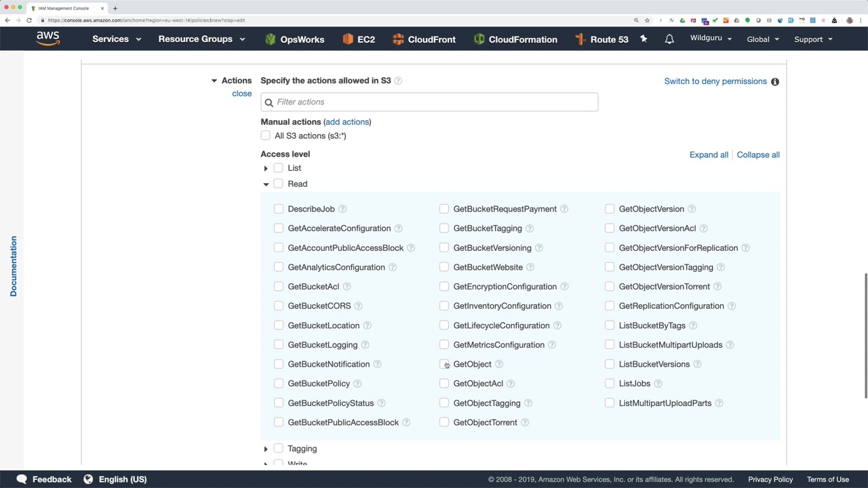Click help icon next to GetObject

[499, 364]
